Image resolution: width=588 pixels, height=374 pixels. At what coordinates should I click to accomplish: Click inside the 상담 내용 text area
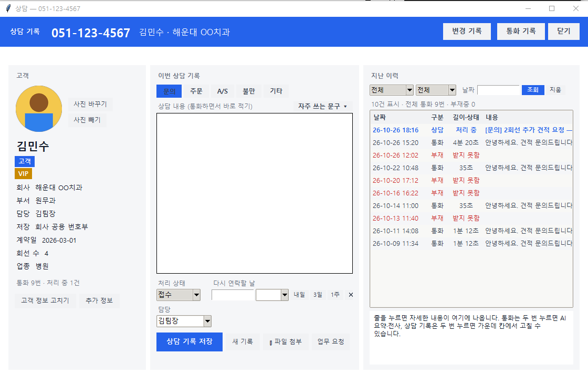255,193
